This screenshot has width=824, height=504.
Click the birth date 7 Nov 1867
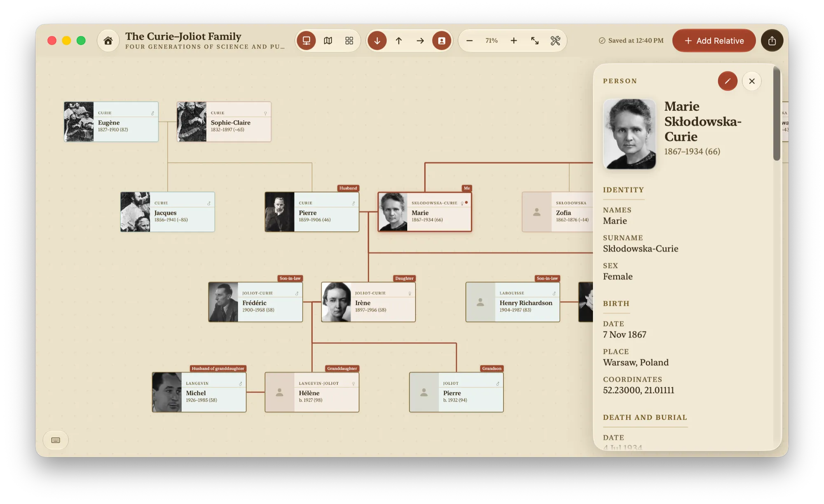pyautogui.click(x=625, y=334)
